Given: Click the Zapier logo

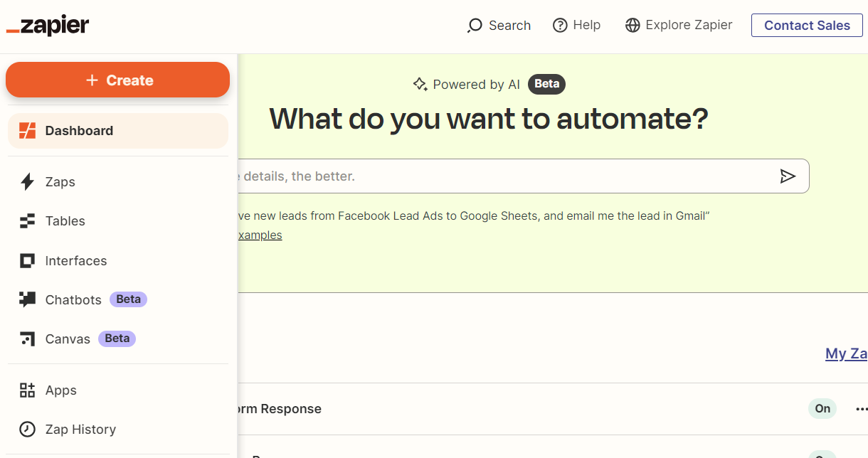Looking at the screenshot, I should 48,26.
